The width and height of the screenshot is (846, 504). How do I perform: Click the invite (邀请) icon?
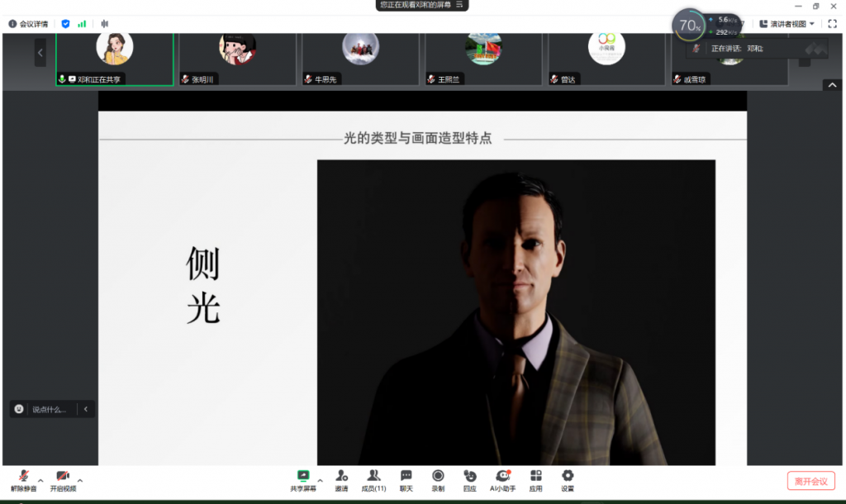[x=341, y=479]
